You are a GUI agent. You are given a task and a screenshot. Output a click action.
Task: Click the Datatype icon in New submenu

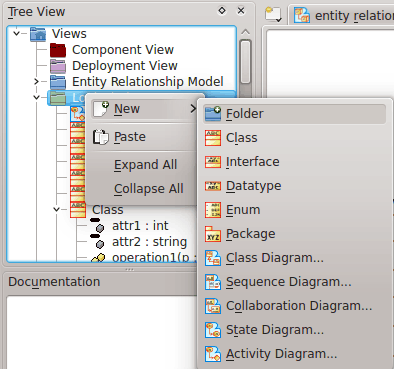click(x=213, y=186)
